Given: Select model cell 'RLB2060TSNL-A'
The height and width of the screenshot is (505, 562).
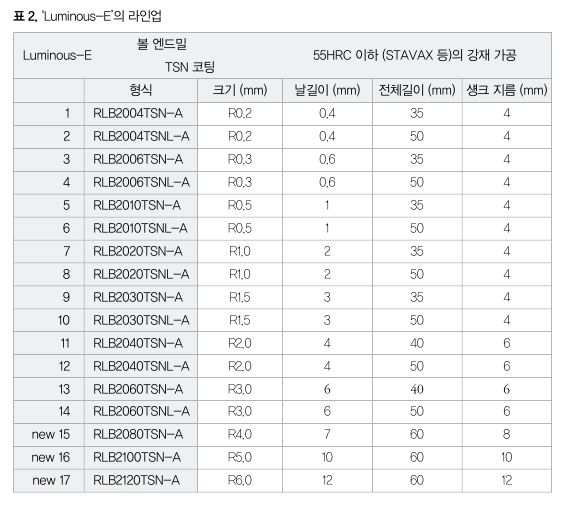Looking at the screenshot, I should (141, 411).
